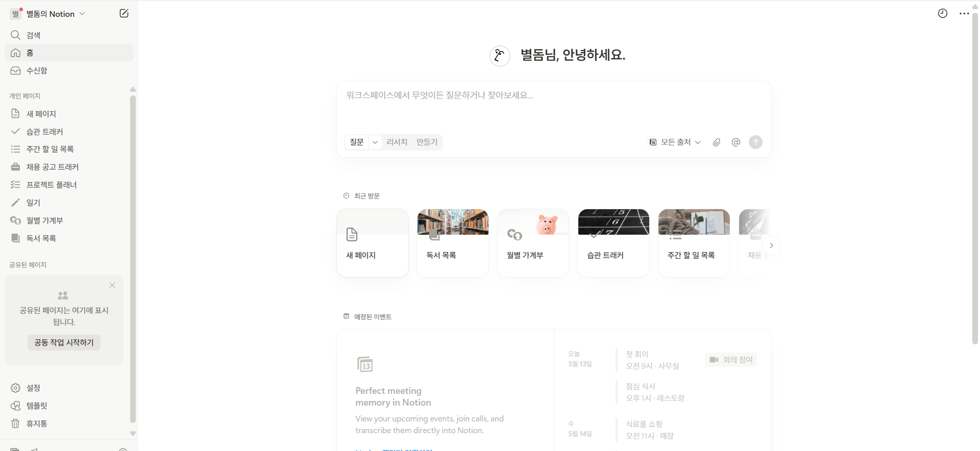Open the 모든 출처 sources dropdown
Viewport: 980px width, 451px height.
[675, 142]
